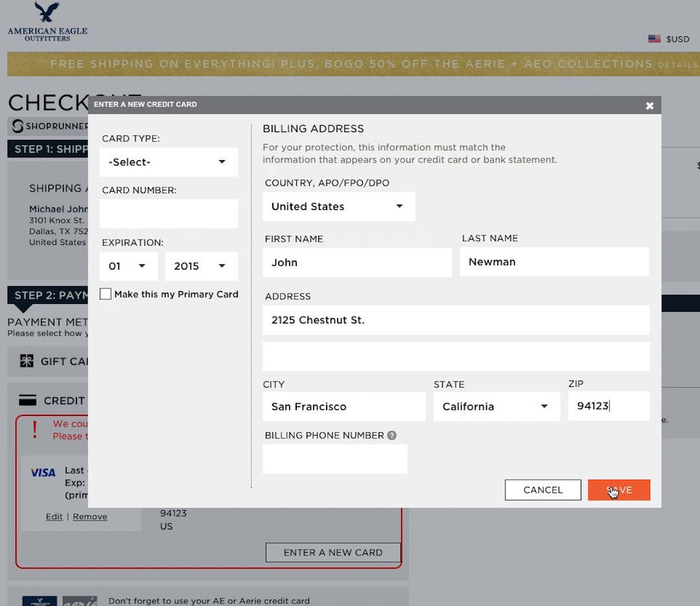This screenshot has width=700, height=606.
Task: Open the card type -Select- dropdown
Action: tap(169, 162)
